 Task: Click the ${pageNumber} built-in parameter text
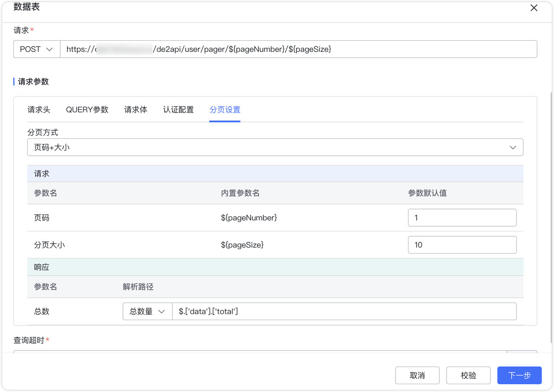(249, 218)
